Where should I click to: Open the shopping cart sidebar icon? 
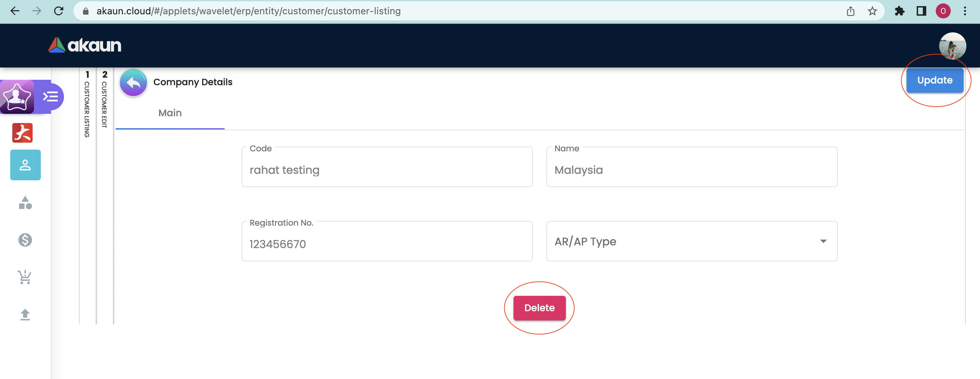point(25,277)
